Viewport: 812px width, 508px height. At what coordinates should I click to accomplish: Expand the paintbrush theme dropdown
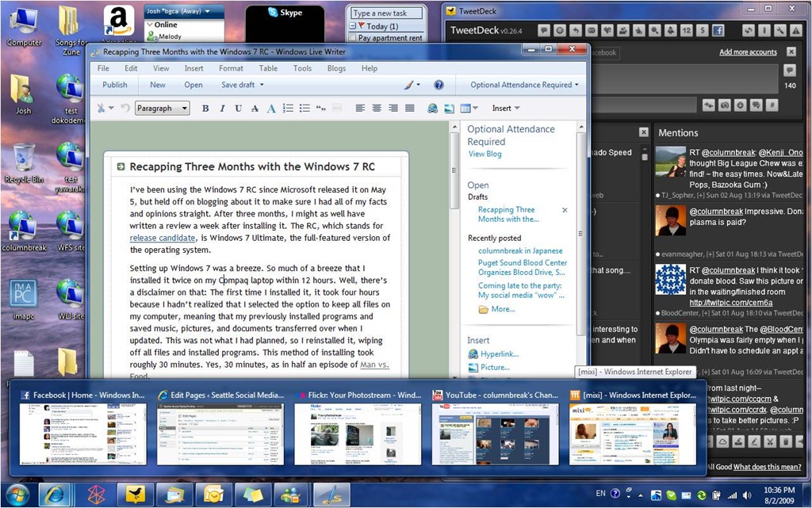point(419,85)
